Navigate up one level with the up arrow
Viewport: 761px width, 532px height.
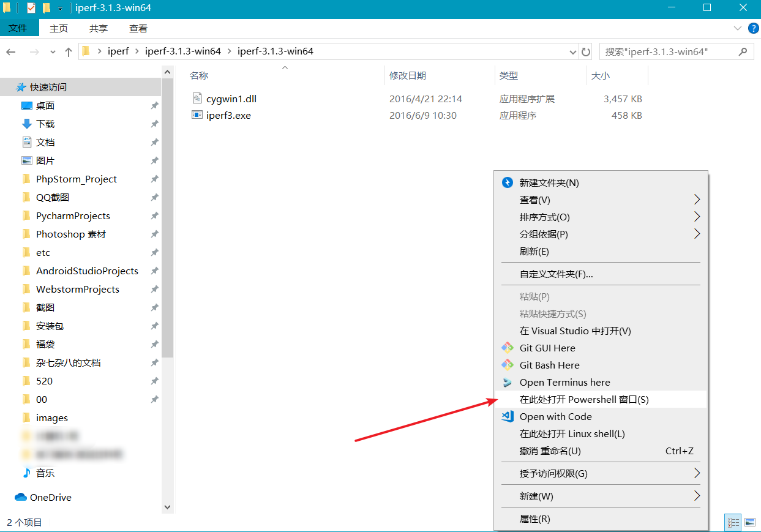click(68, 51)
